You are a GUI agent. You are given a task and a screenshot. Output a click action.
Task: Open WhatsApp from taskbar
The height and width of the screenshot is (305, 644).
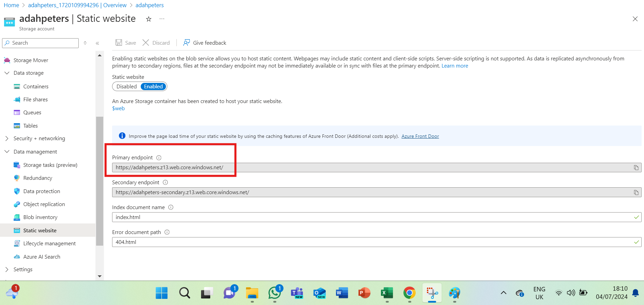point(275,293)
